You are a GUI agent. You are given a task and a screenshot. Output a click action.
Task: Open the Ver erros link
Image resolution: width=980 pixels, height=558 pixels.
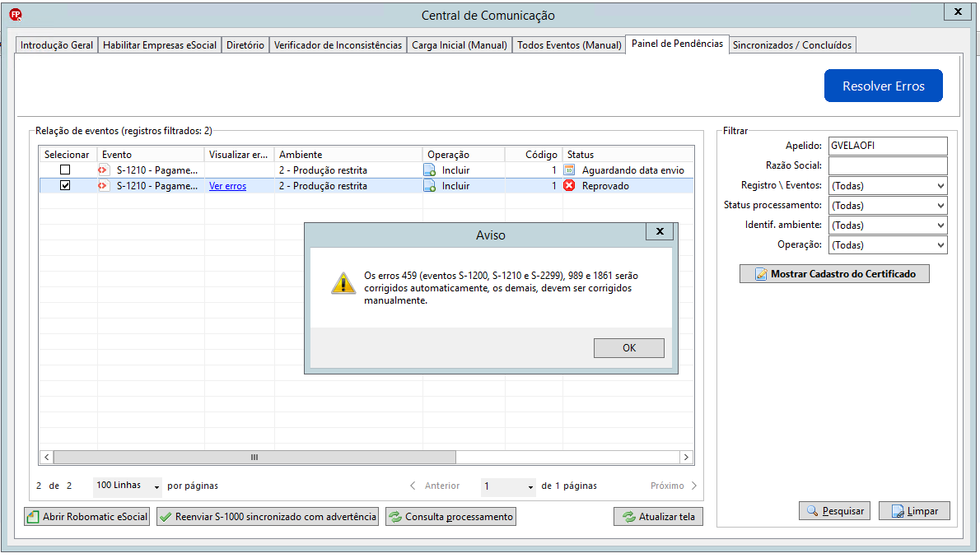tap(227, 186)
